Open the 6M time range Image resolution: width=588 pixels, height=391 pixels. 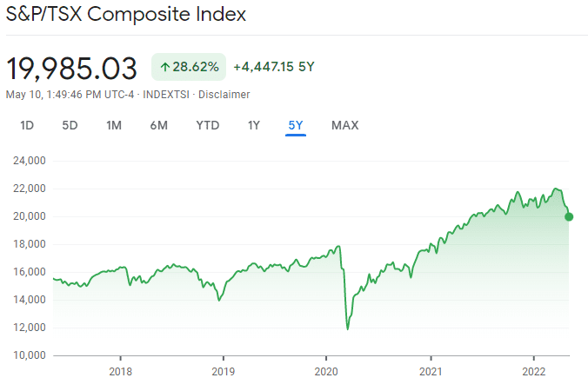(158, 125)
